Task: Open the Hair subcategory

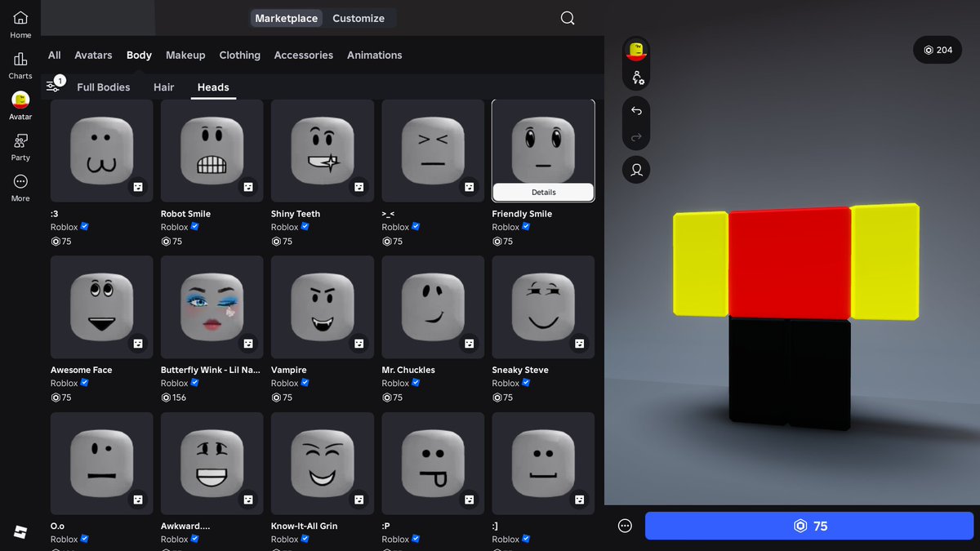Action: 164,87
